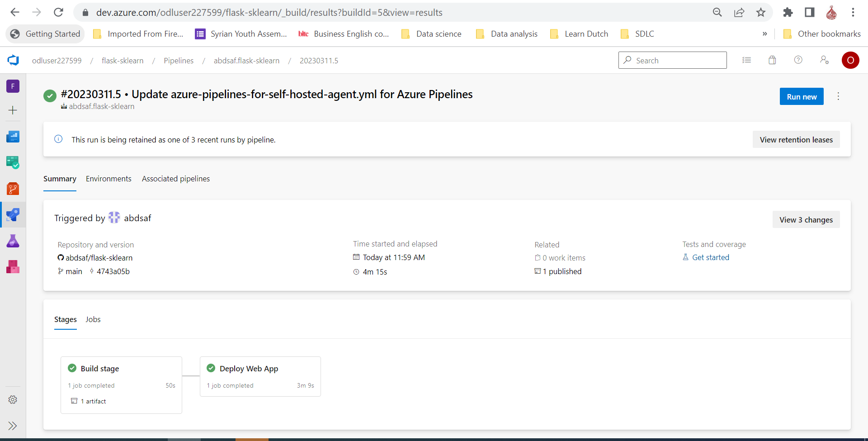Viewport: 868px width, 441px height.
Task: Click abdsaf.flask-sklearn breadcrumb
Action: point(246,61)
